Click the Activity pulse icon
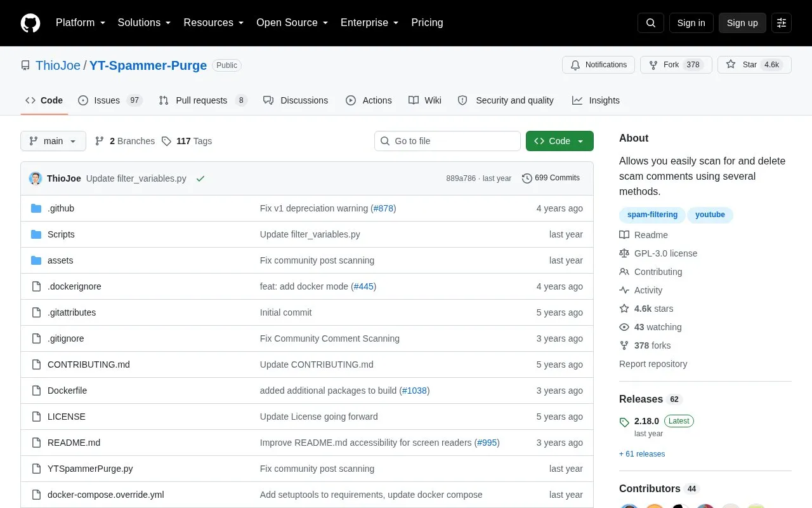The width and height of the screenshot is (812, 508). click(x=624, y=290)
